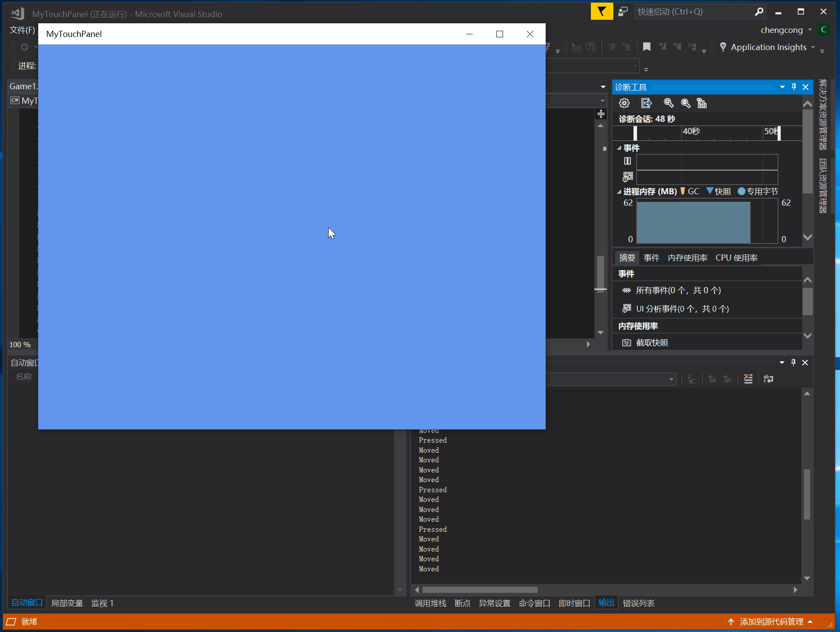Click the bookmark icon in the toolbar
Viewport: 840px width, 632px height.
(x=647, y=47)
